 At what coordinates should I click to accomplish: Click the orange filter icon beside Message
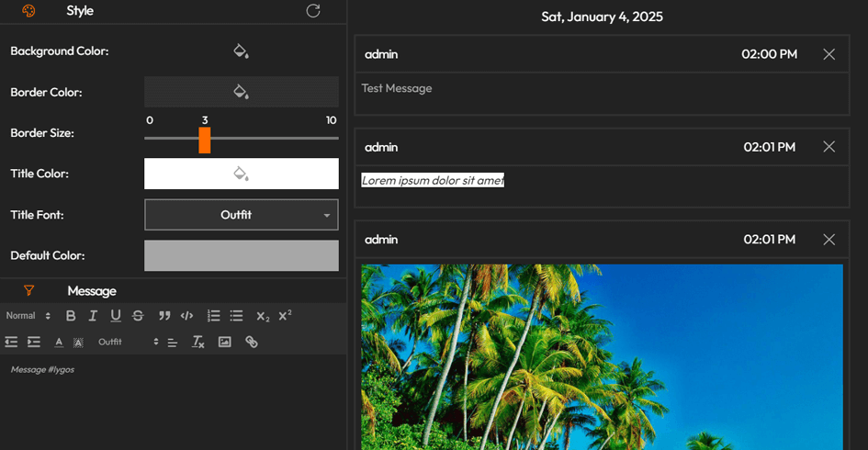pyautogui.click(x=28, y=291)
